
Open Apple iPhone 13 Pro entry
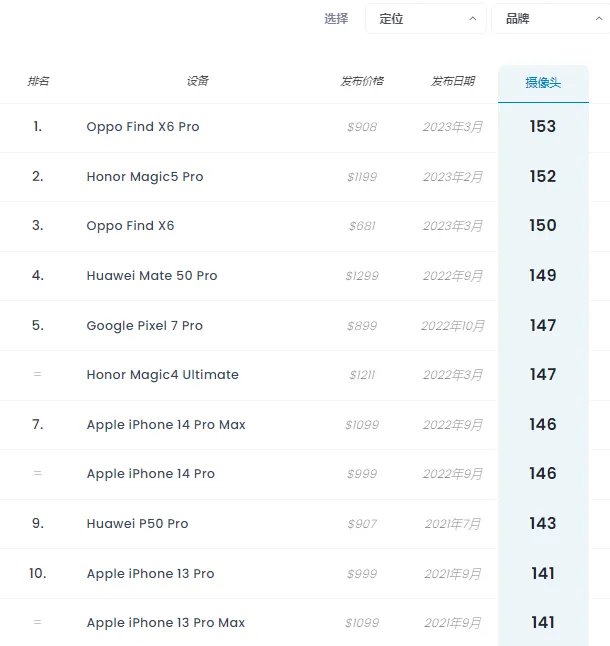click(151, 574)
